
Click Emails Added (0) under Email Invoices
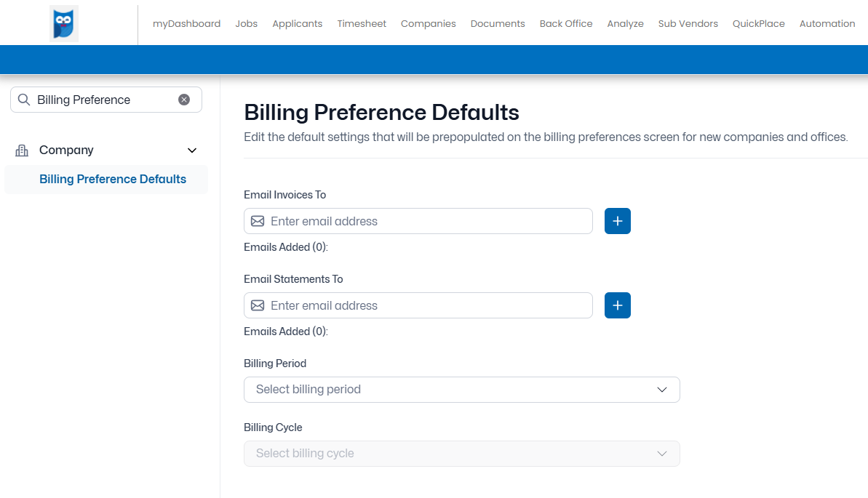click(x=286, y=247)
